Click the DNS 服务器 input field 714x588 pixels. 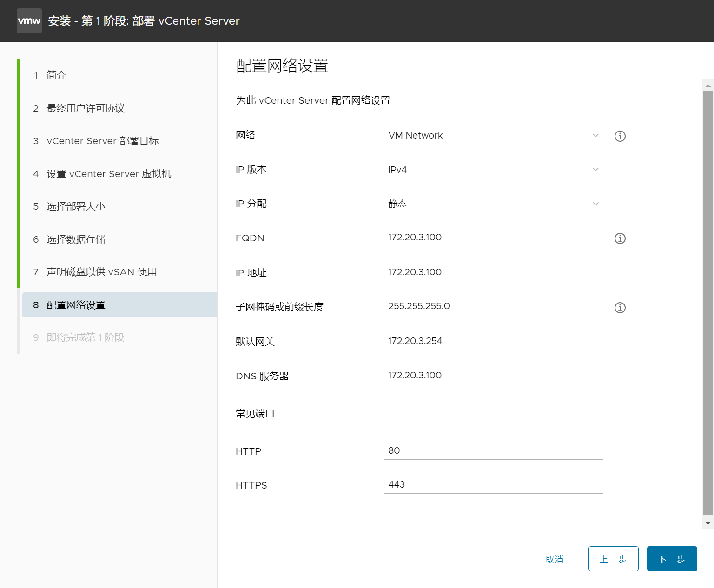pyautogui.click(x=493, y=376)
